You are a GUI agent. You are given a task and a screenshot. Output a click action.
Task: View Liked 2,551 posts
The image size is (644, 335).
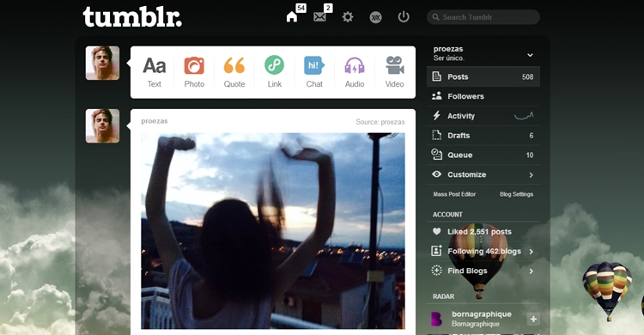pos(483,232)
